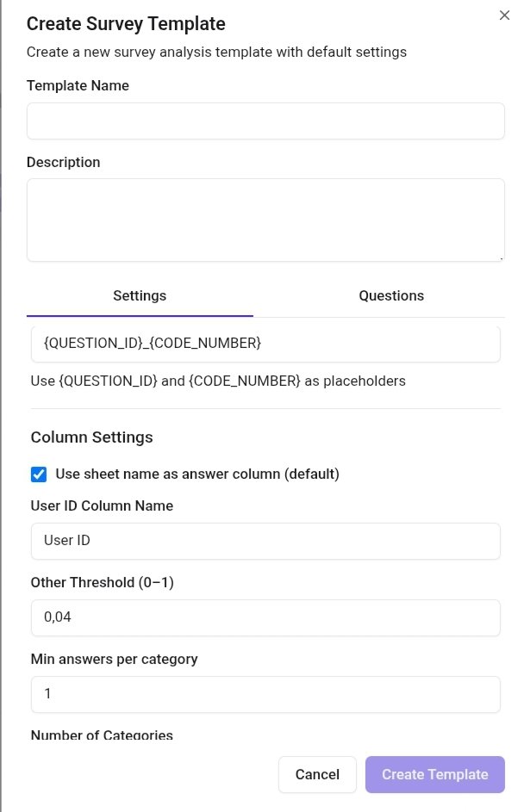Click the 'Create Survey Template' dialog title
The width and height of the screenshot is (524, 812).
coord(126,23)
